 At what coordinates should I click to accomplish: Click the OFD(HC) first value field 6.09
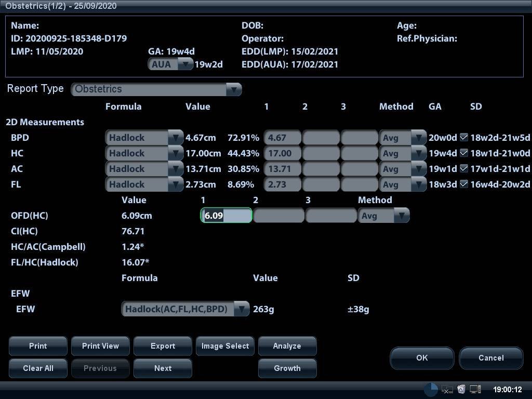[227, 216]
